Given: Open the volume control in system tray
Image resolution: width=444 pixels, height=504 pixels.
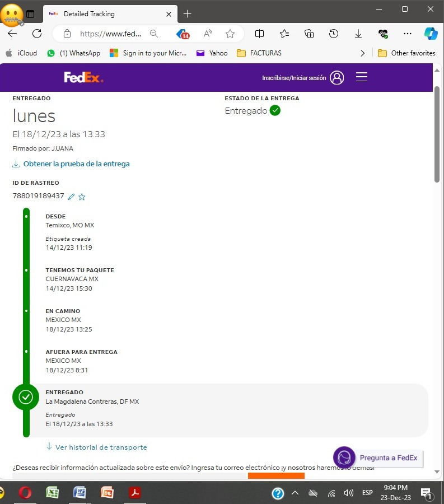Looking at the screenshot, I should click(x=349, y=493).
